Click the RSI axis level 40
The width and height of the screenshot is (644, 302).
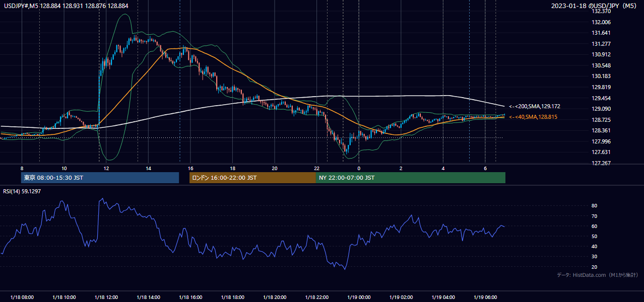pyautogui.click(x=594, y=246)
